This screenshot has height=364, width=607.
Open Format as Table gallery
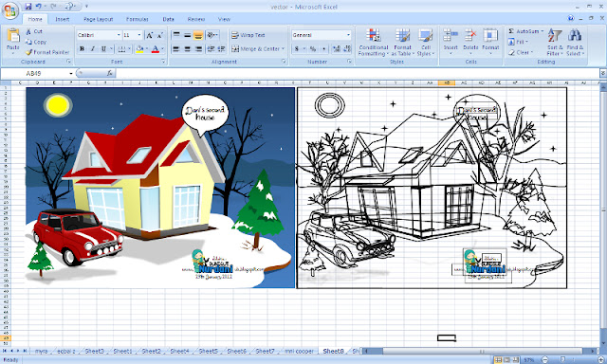coord(402,42)
